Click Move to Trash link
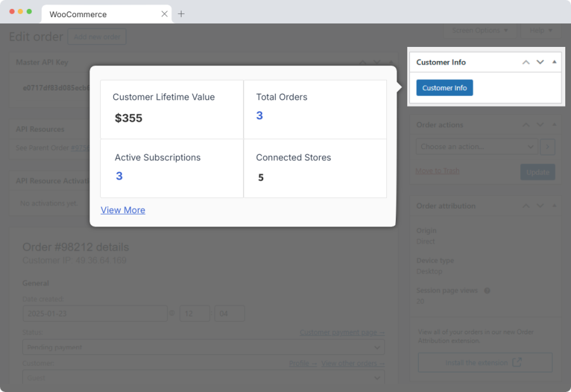The width and height of the screenshot is (571, 392). pyautogui.click(x=437, y=171)
